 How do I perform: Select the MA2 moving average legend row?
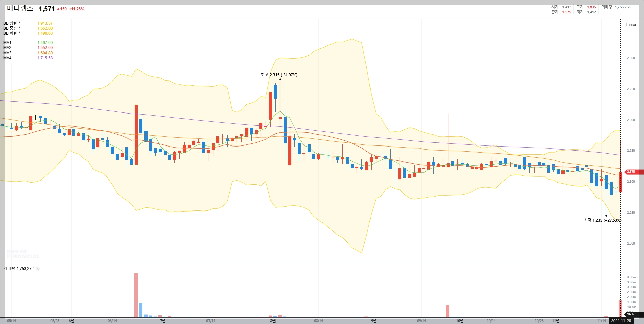[28, 48]
